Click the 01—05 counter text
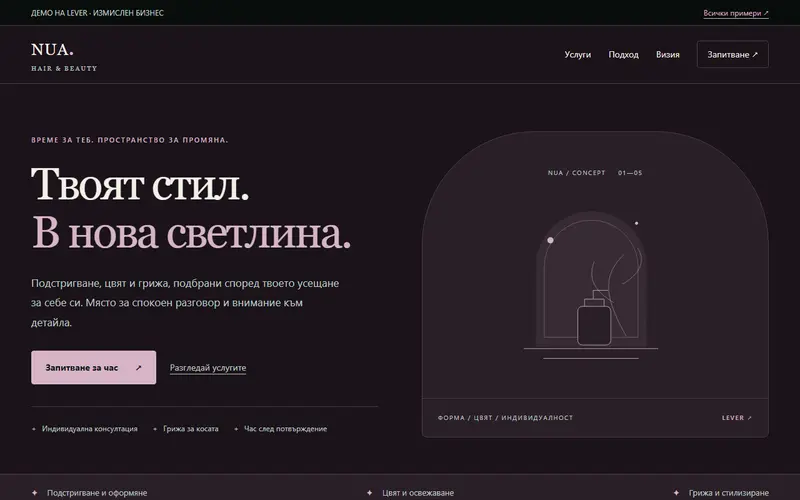 pyautogui.click(x=630, y=173)
